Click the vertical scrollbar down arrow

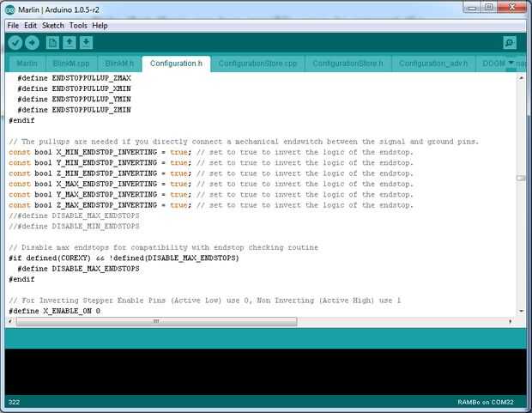point(521,311)
